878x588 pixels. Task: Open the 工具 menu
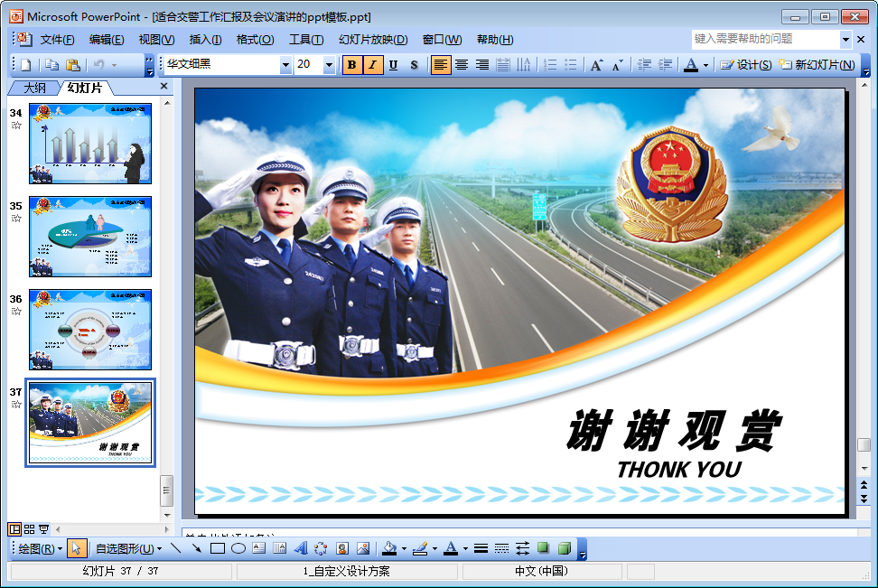[x=305, y=40]
